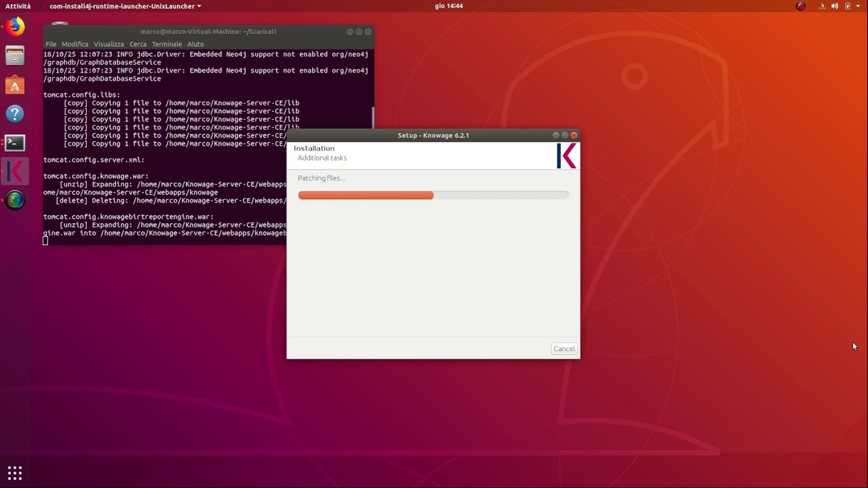Click the Patching files progress bar
Viewport: 868px width, 488px height.
(x=433, y=195)
